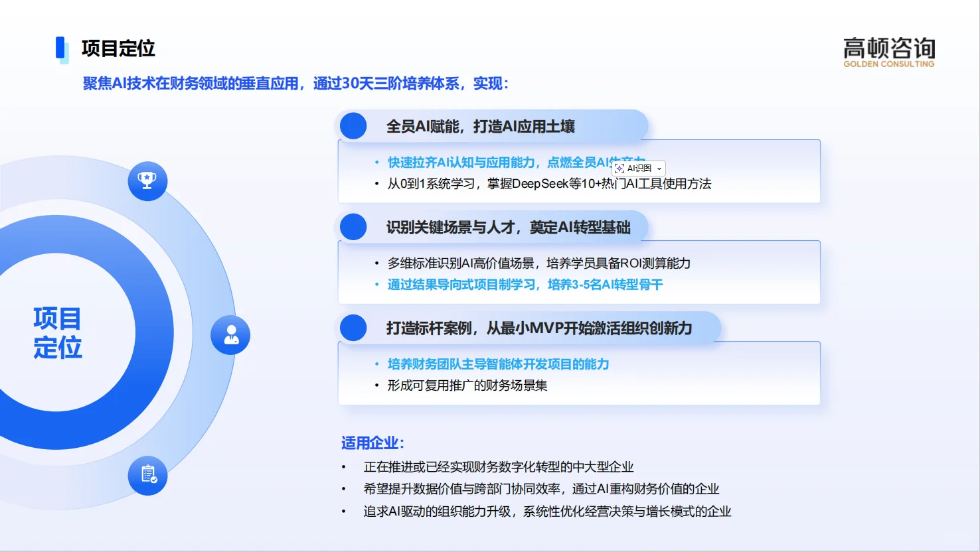Expand the AI识图 dropdown chevron

658,169
